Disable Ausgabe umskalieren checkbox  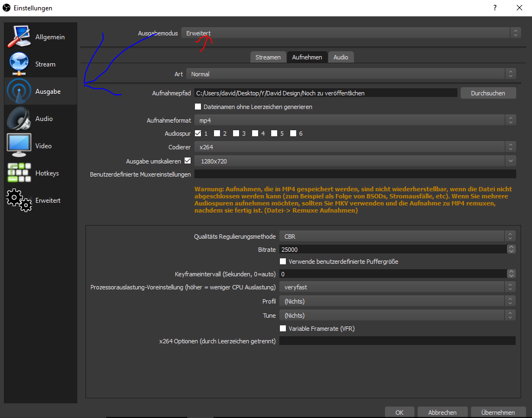point(188,161)
